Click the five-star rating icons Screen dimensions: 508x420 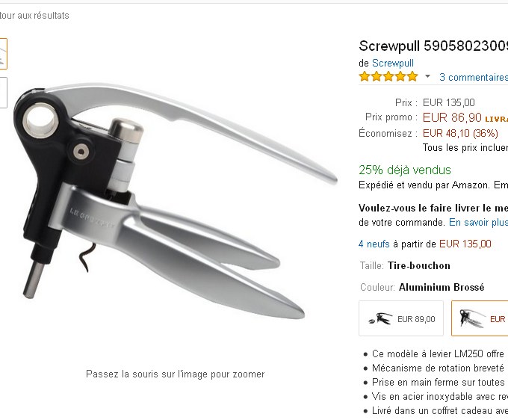(x=388, y=76)
